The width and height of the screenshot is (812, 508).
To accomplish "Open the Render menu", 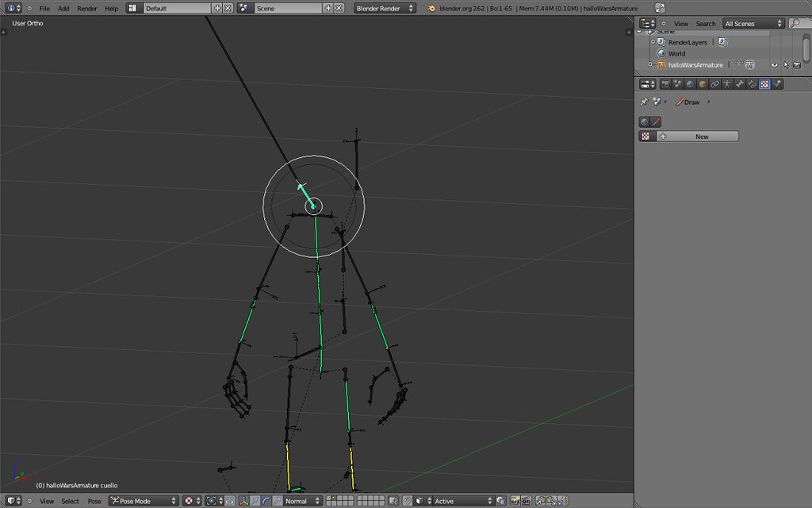I will click(x=87, y=8).
